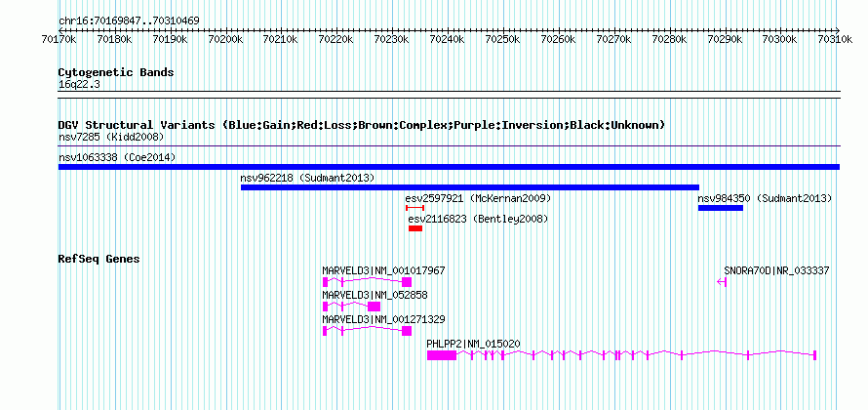868x410 pixels.
Task: Open the nsv7285 (Kidd2008) label
Action: click(111, 137)
